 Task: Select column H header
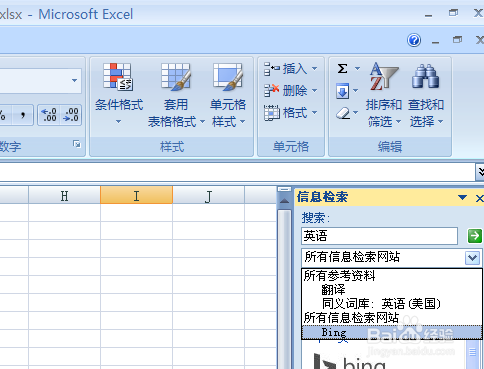(64, 196)
